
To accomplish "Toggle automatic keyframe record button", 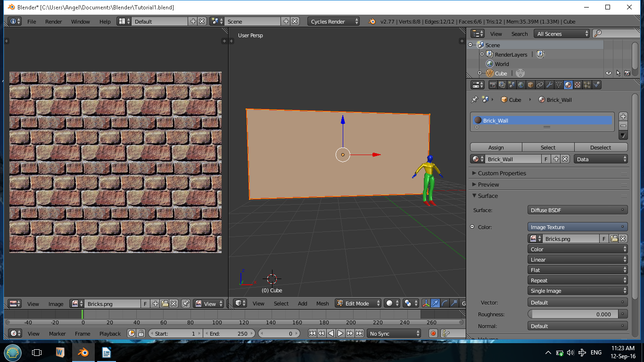I will pyautogui.click(x=433, y=333).
